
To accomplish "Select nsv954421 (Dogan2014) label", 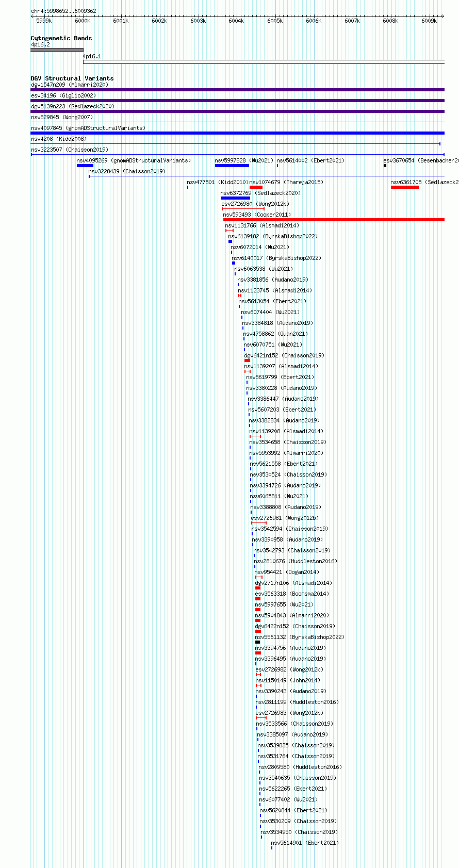I will pos(287,572).
